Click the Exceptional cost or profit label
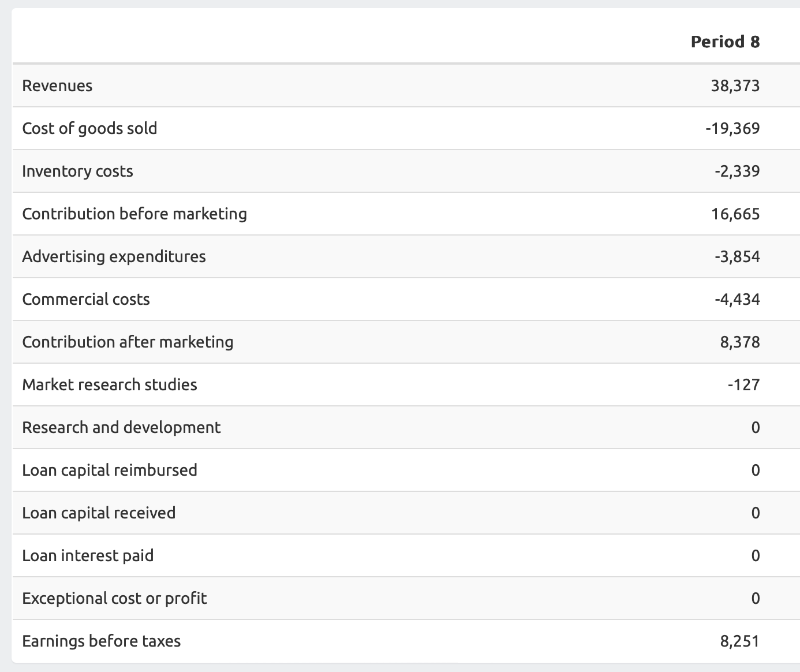The height and width of the screenshot is (672, 800). pos(114,598)
